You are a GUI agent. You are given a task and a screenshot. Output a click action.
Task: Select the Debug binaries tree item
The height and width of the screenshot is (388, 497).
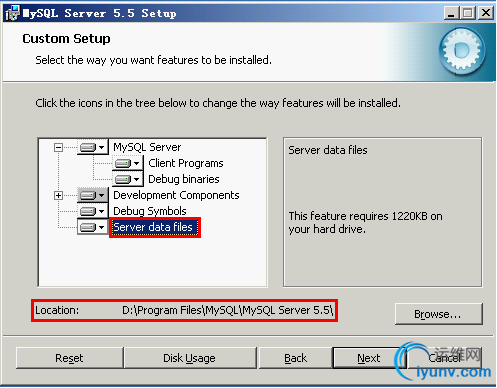(184, 179)
